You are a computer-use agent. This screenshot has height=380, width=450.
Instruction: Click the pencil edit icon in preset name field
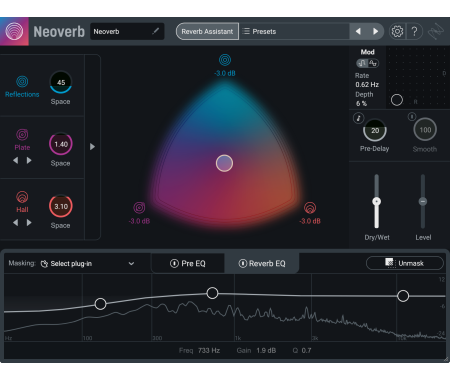(x=155, y=31)
